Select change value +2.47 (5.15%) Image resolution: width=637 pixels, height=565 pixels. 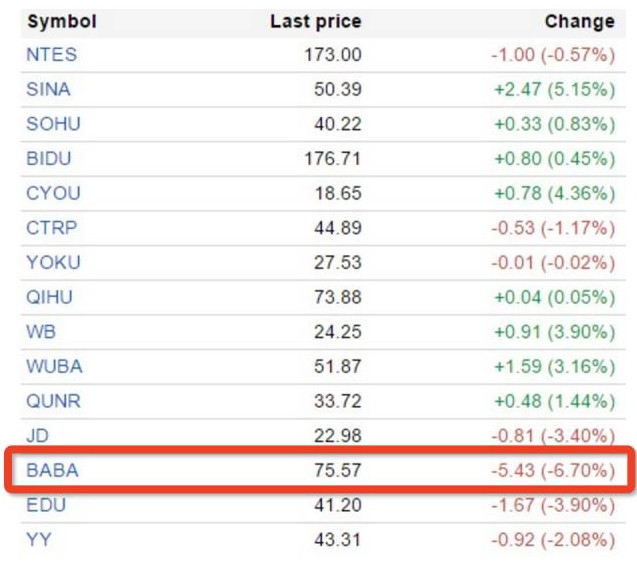pos(555,89)
